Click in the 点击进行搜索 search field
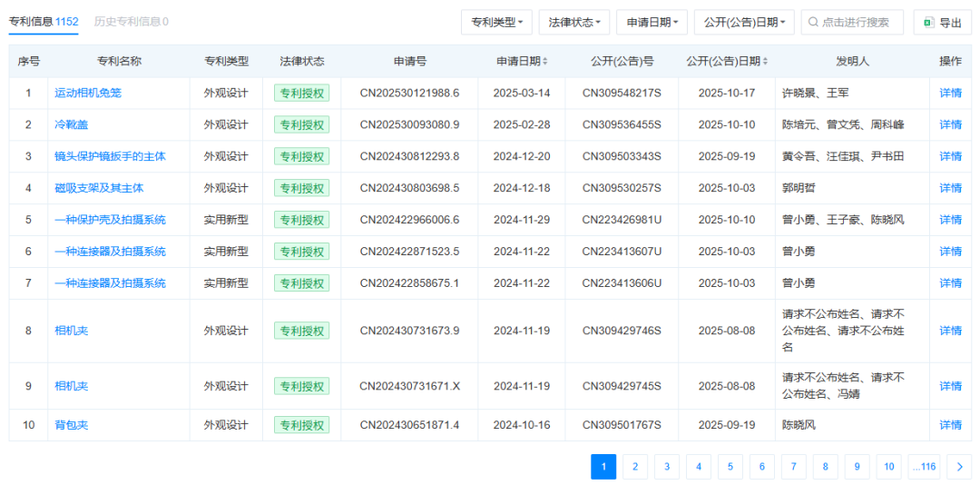 click(x=857, y=23)
